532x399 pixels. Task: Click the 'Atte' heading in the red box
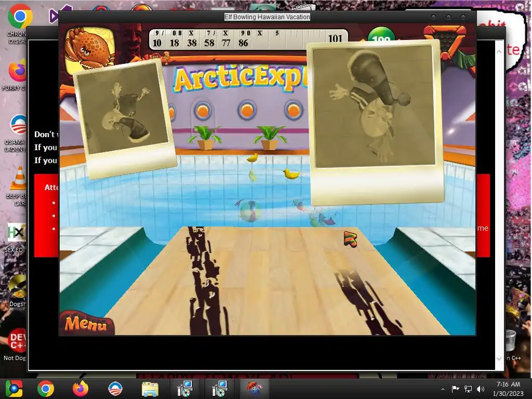click(51, 187)
